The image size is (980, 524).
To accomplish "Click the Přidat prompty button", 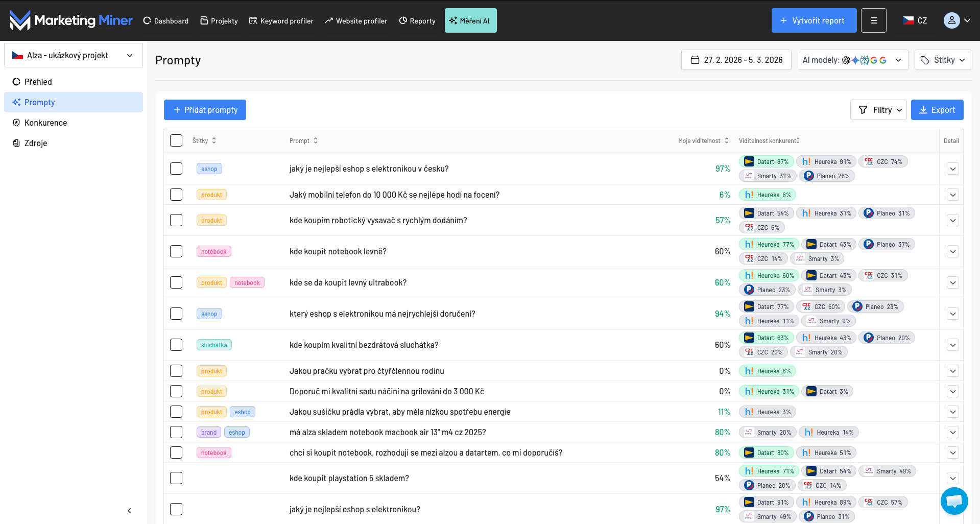I will tap(205, 110).
